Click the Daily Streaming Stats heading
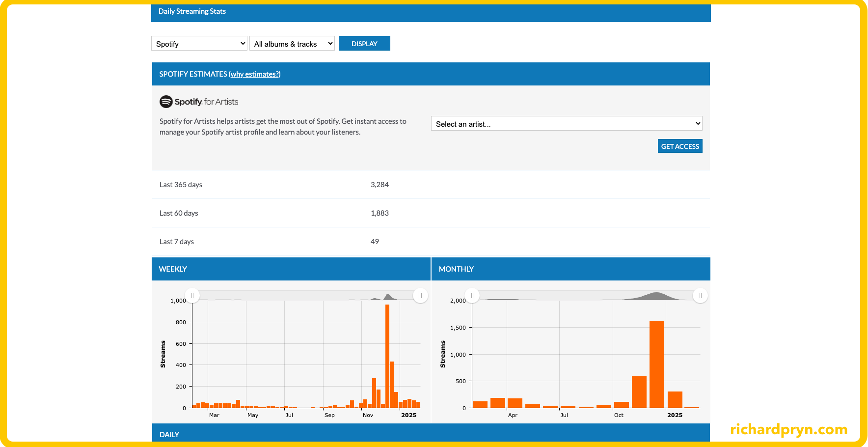This screenshot has width=868, height=447. tap(192, 11)
